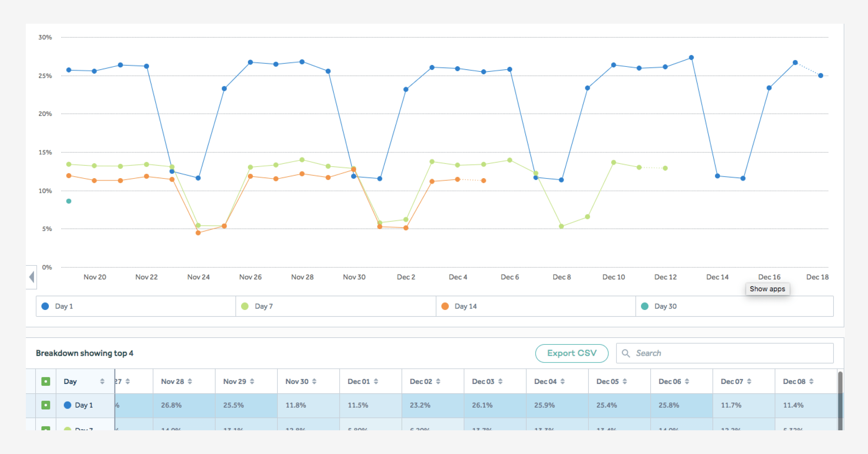Toggle the green checkbox on the Day 1 table row
The width and height of the screenshot is (868, 454).
[x=46, y=405]
